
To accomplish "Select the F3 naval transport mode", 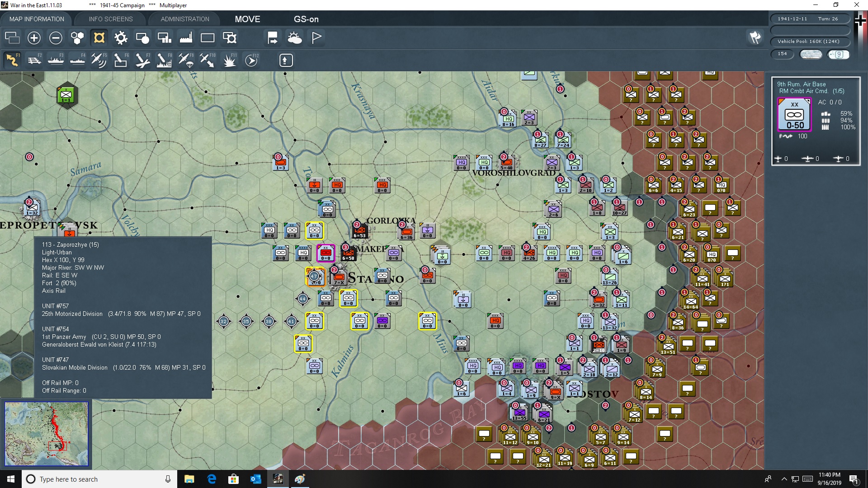I will coord(56,60).
